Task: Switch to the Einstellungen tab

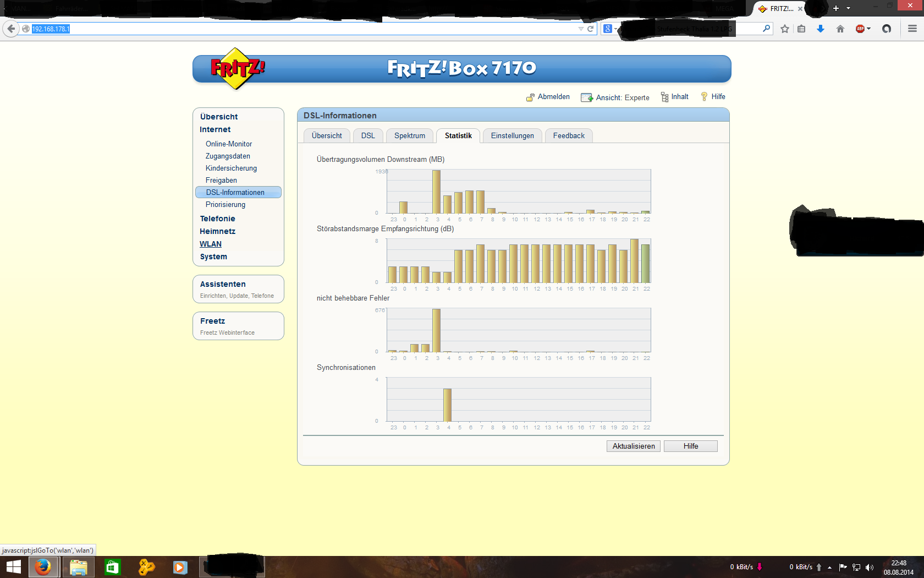Action: tap(513, 135)
